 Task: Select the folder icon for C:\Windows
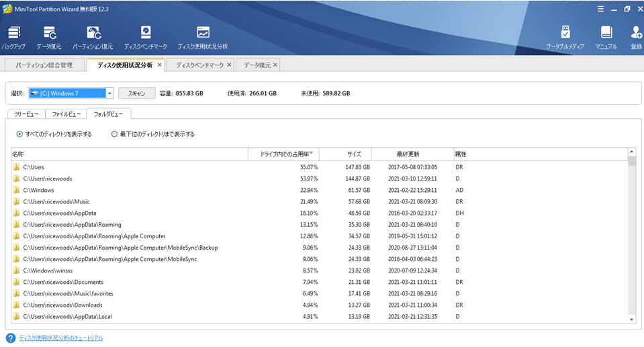pyautogui.click(x=16, y=190)
